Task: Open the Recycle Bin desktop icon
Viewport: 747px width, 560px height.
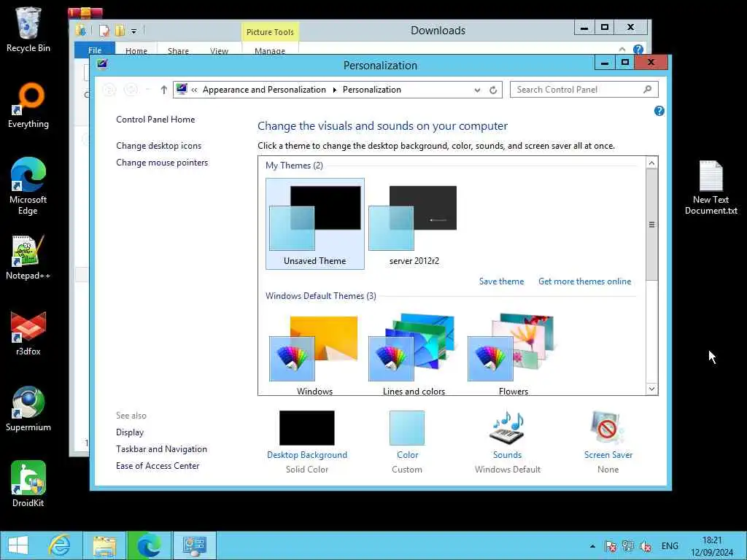Action: [28, 29]
